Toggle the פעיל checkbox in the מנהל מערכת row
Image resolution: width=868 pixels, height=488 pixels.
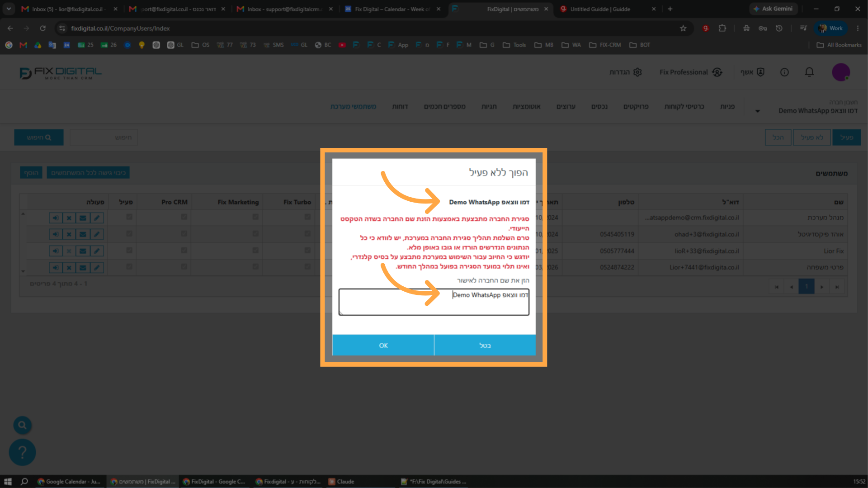tap(129, 217)
